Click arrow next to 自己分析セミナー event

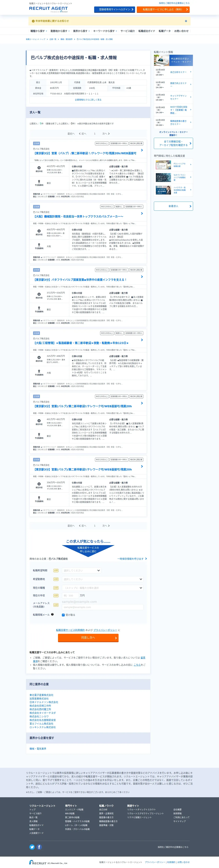pos(191,72)
